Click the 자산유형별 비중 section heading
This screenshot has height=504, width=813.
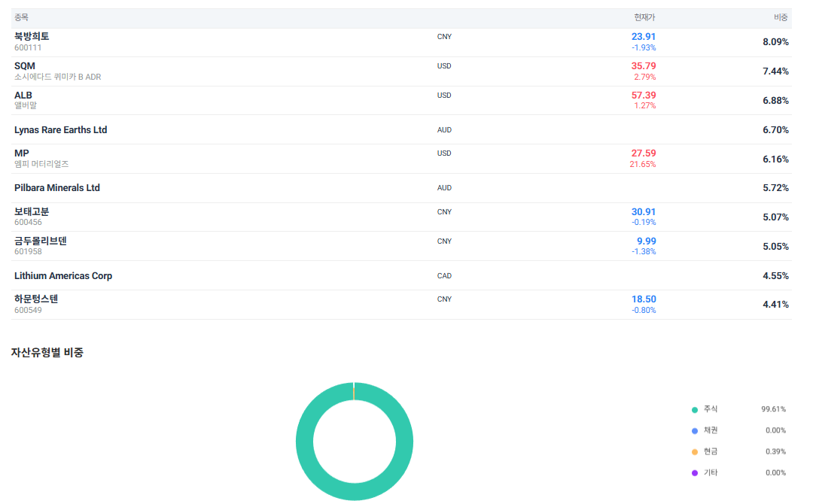[x=47, y=353]
